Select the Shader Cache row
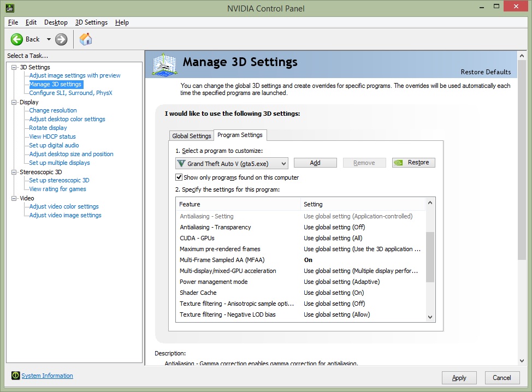The width and height of the screenshot is (532, 392). 301,293
